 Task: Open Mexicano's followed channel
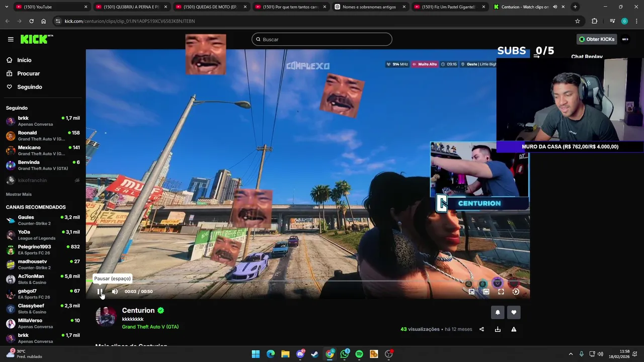(x=43, y=150)
